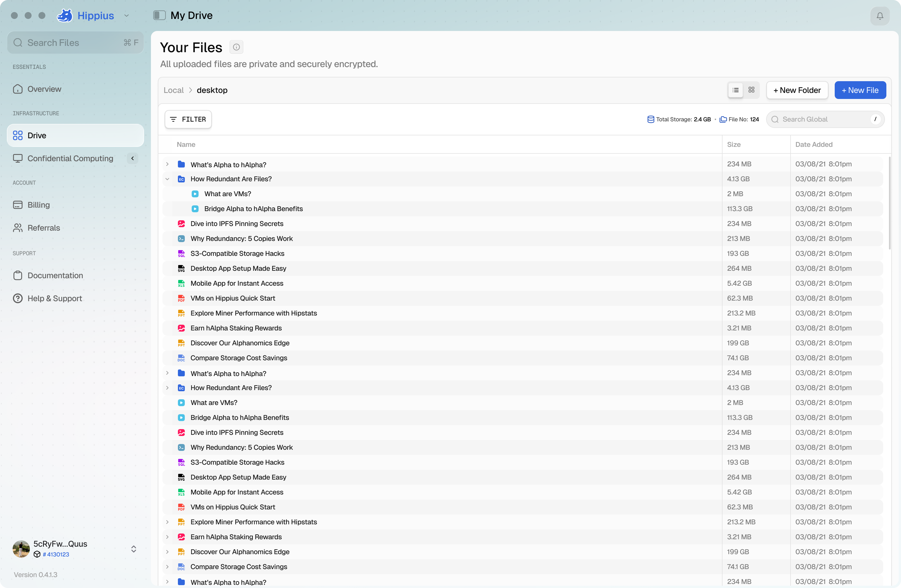This screenshot has height=588, width=901.
Task: Click the account avatar picture
Action: point(21,549)
